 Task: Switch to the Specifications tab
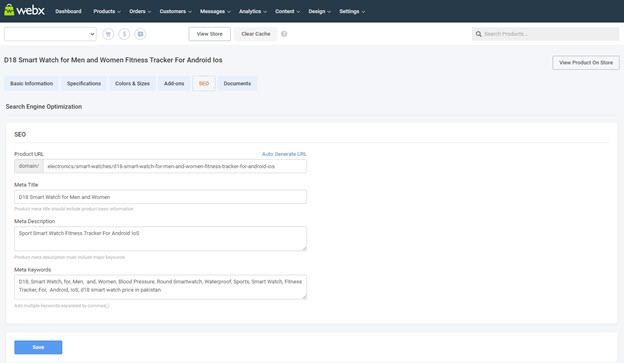84,84
